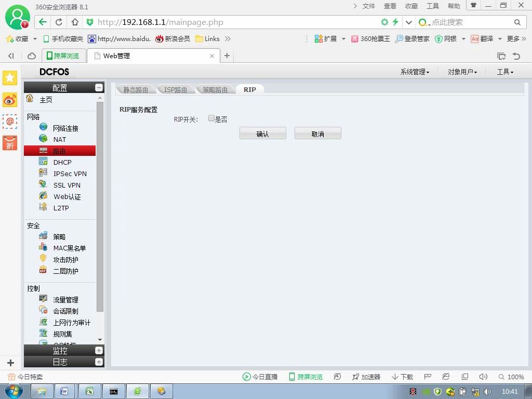Click the 取消 button
The image size is (532, 399).
317,134
